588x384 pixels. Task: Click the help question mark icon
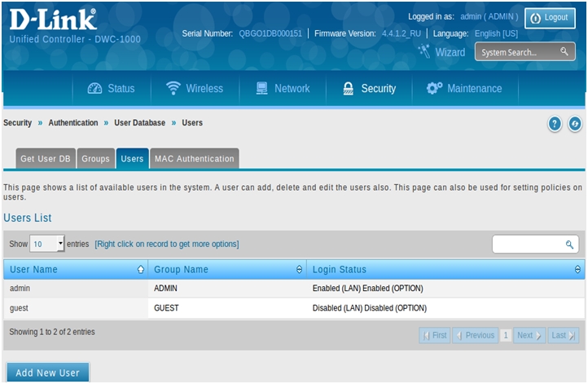click(x=555, y=124)
